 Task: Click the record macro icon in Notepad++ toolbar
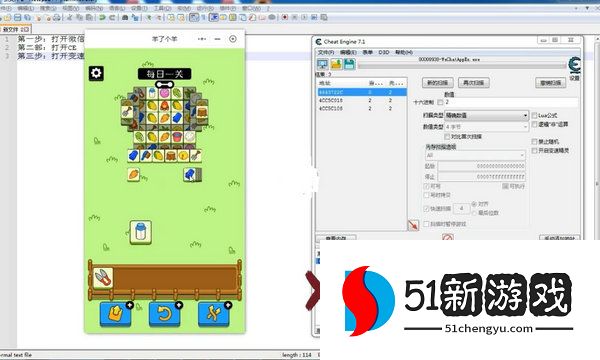pyautogui.click(x=285, y=17)
